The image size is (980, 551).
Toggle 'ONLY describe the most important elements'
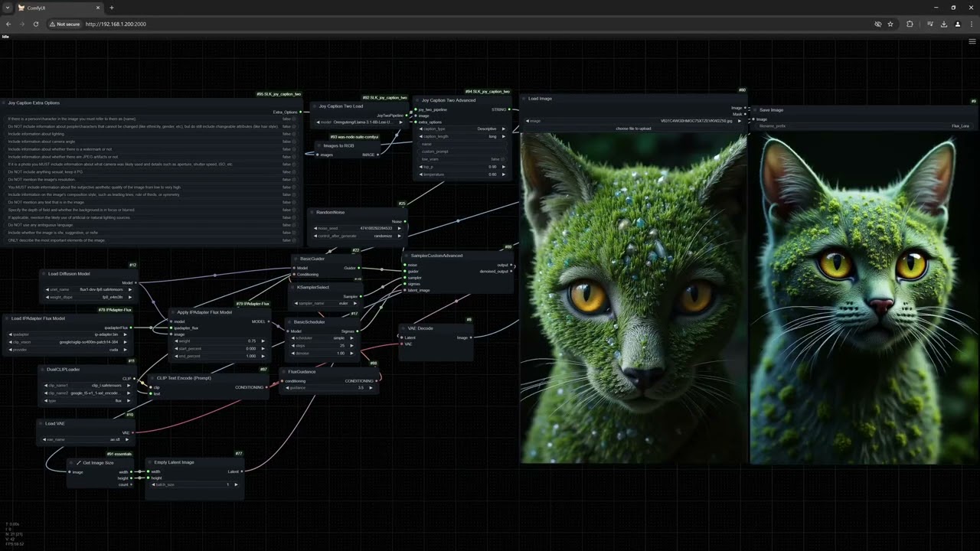click(152, 240)
